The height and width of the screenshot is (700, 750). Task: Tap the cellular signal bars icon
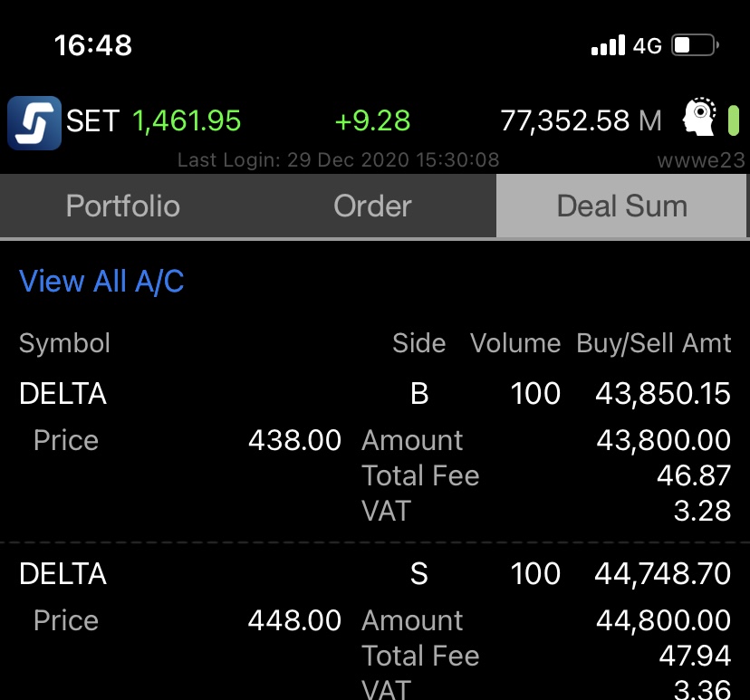[608, 45]
